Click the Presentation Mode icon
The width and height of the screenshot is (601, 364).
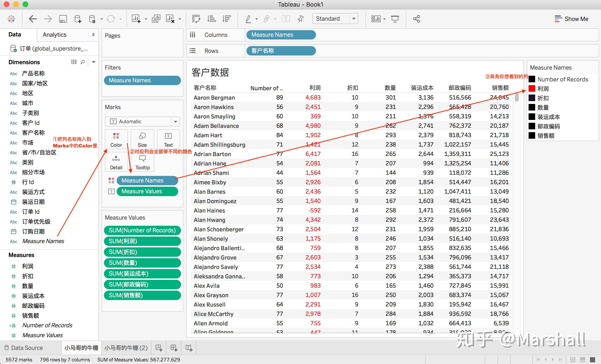[395, 19]
